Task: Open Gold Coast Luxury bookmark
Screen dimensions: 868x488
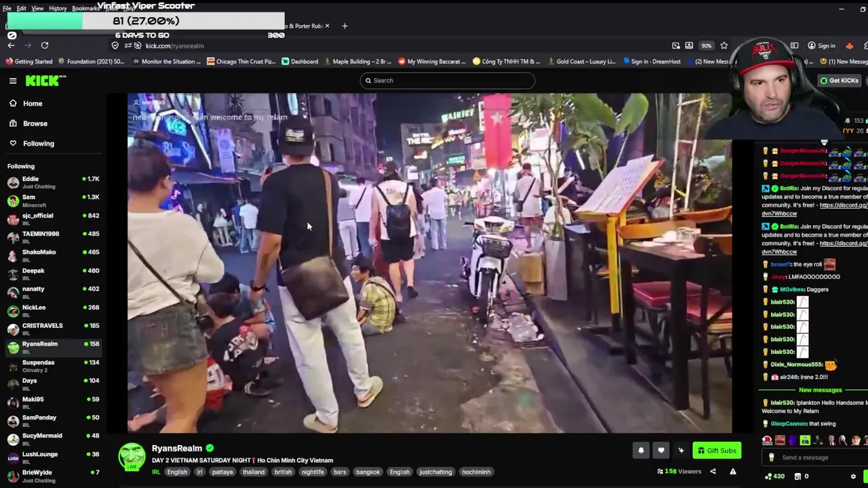Action: point(581,61)
